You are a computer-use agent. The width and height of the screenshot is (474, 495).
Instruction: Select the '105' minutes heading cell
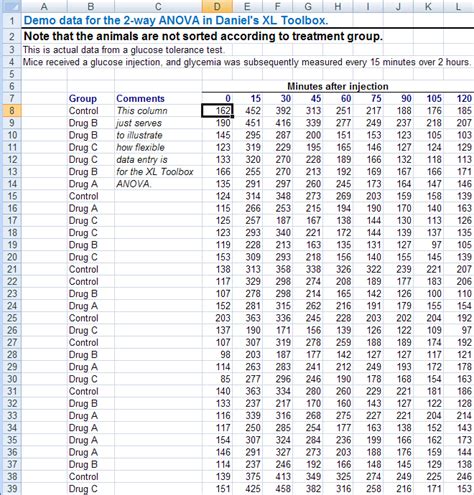pyautogui.click(x=434, y=99)
